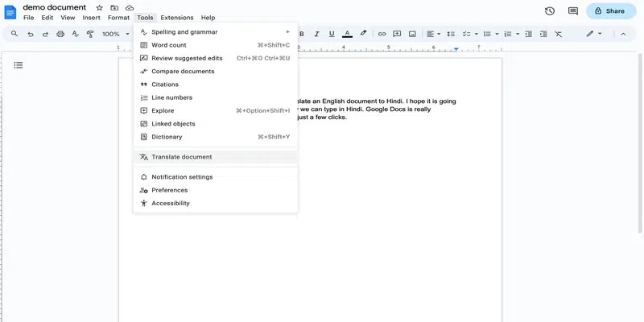644x322 pixels.
Task: Click the Insert link icon
Action: tap(382, 34)
